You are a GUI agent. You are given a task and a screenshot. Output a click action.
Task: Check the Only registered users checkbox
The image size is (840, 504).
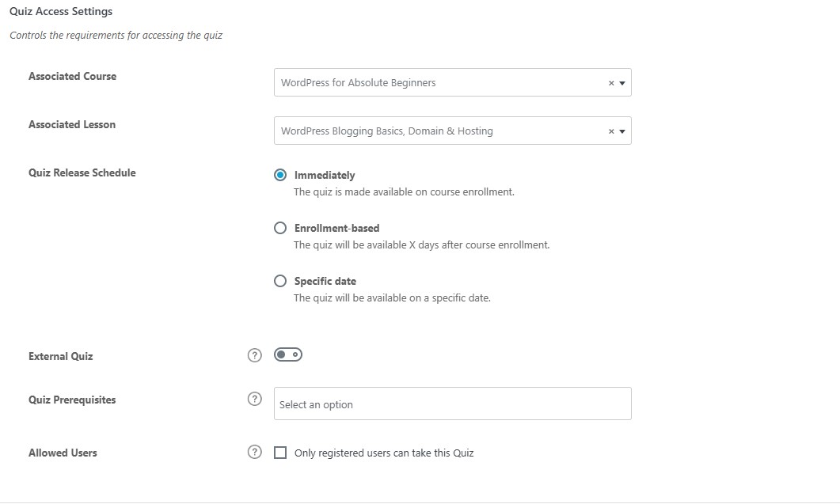(x=280, y=453)
